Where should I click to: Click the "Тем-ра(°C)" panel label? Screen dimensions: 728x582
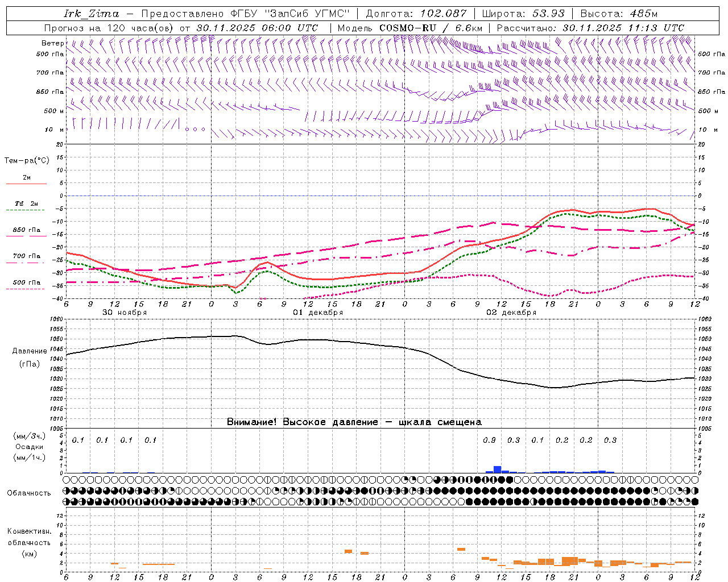[x=27, y=161]
